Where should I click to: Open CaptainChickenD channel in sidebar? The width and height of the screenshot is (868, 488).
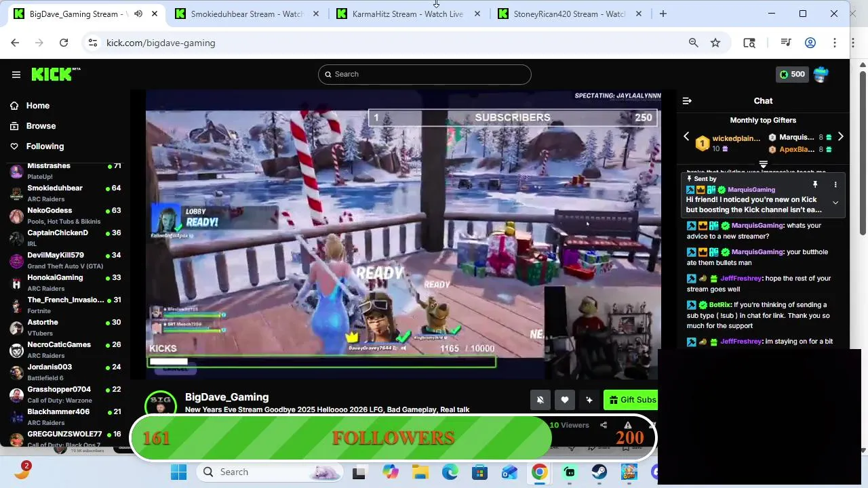65,238
